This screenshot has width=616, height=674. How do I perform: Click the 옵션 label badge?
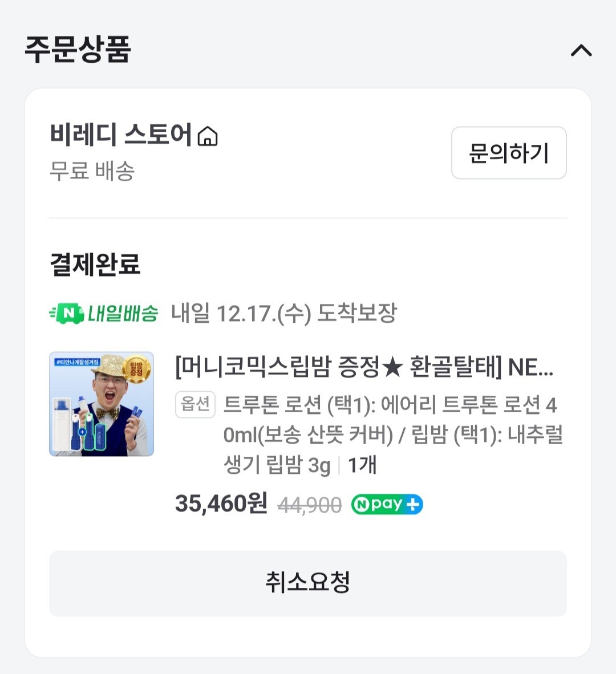(195, 404)
